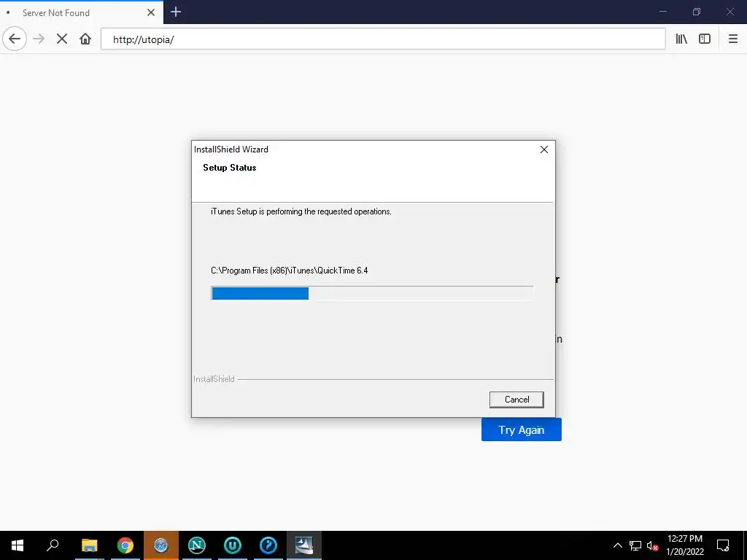Open the green U app in the taskbar

tap(233, 545)
